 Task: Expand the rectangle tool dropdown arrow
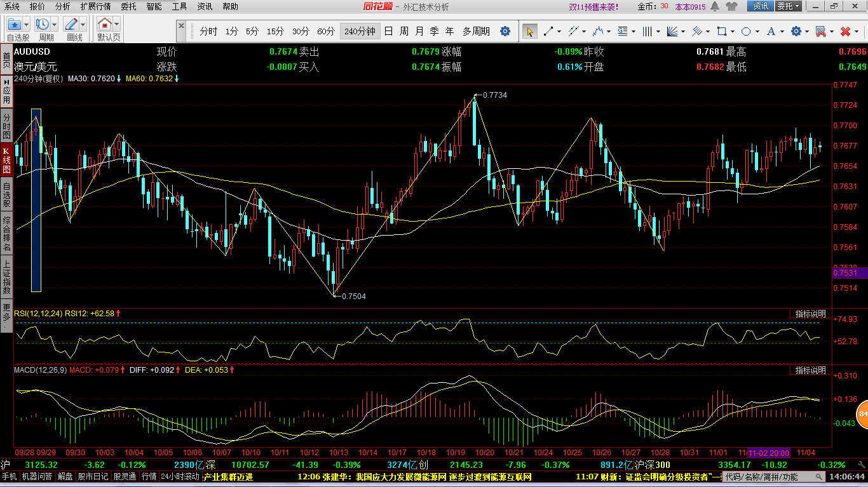pyautogui.click(x=732, y=31)
